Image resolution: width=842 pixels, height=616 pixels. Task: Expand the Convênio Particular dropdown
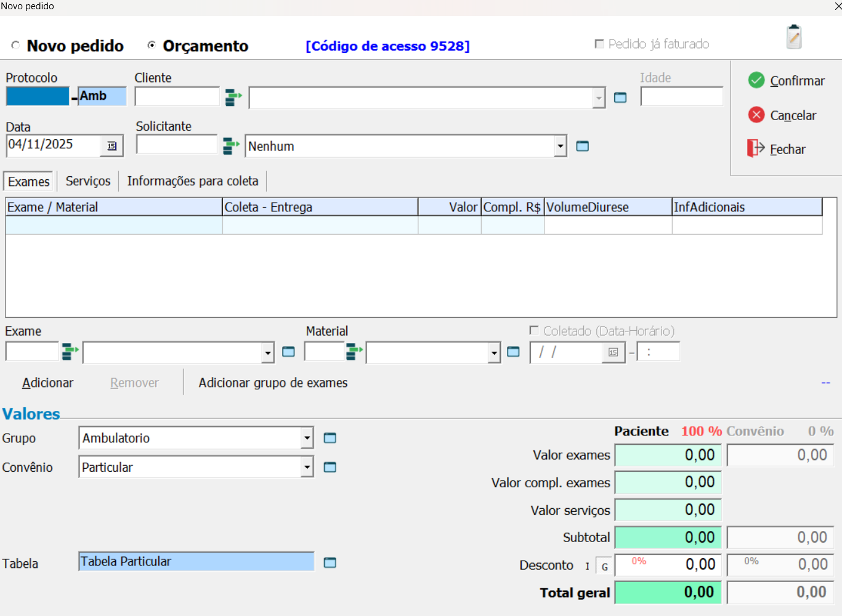[x=307, y=468]
